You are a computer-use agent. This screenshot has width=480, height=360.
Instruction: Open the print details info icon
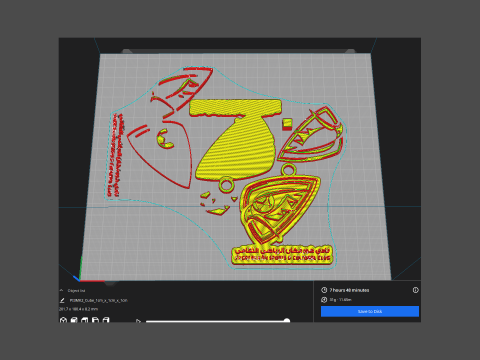[415, 290]
